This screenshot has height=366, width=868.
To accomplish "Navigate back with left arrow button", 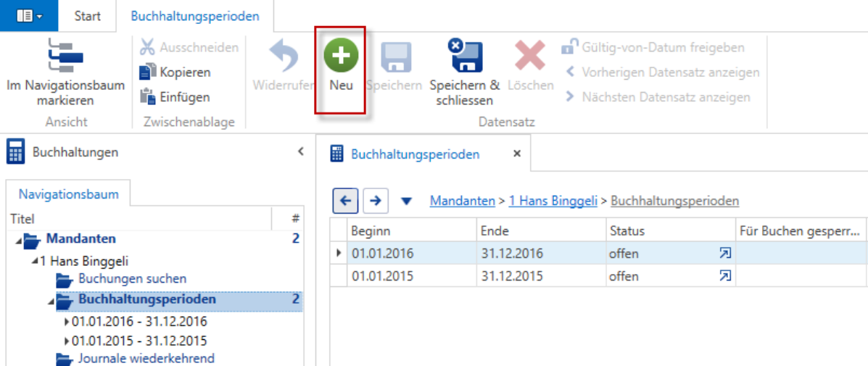I will (345, 201).
